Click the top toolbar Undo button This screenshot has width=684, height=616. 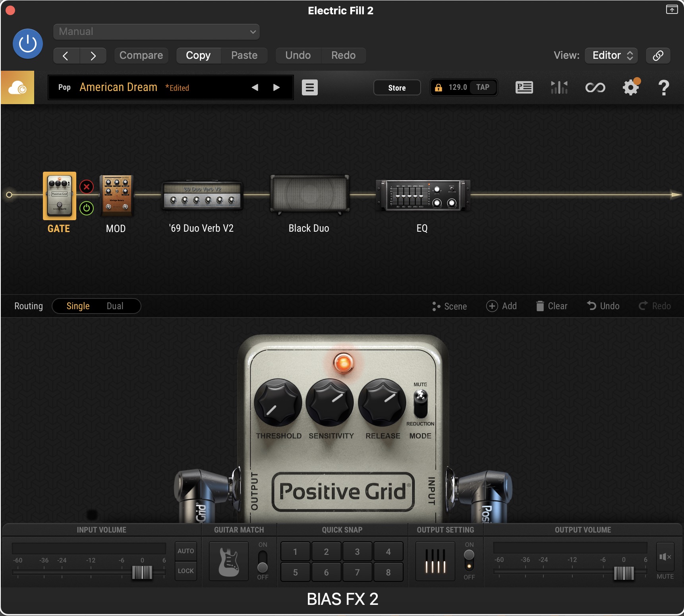pos(298,56)
